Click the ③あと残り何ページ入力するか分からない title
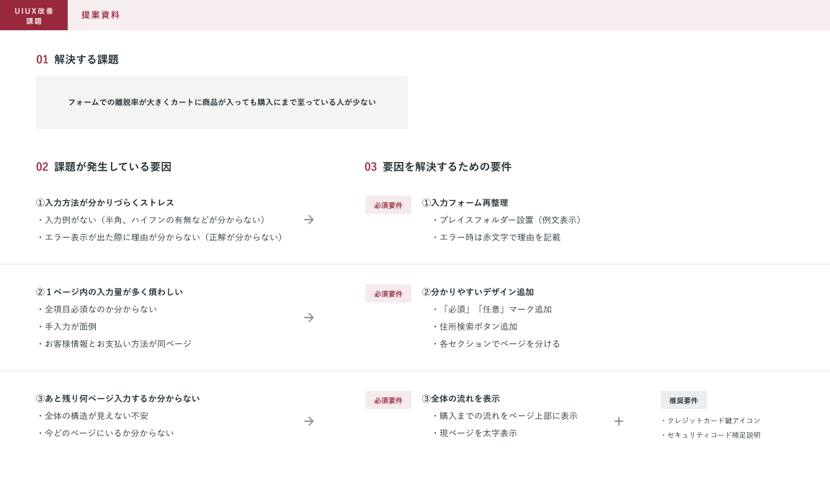This screenshot has height=504, width=830. coord(118,399)
